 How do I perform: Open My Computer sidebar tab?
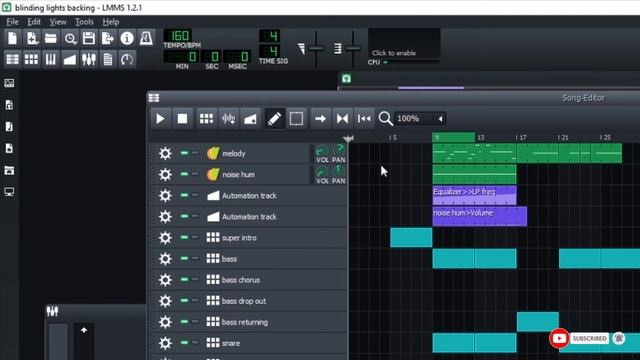(9, 191)
